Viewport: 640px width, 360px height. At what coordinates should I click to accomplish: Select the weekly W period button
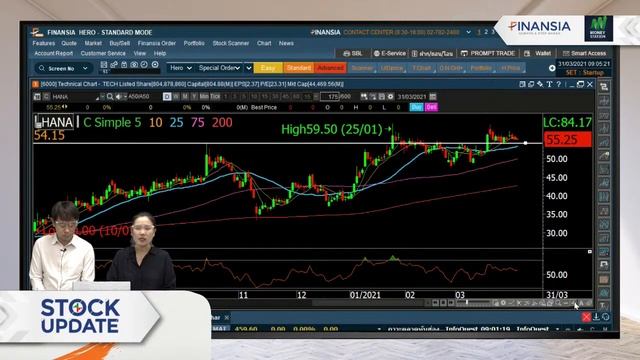coord(176,97)
